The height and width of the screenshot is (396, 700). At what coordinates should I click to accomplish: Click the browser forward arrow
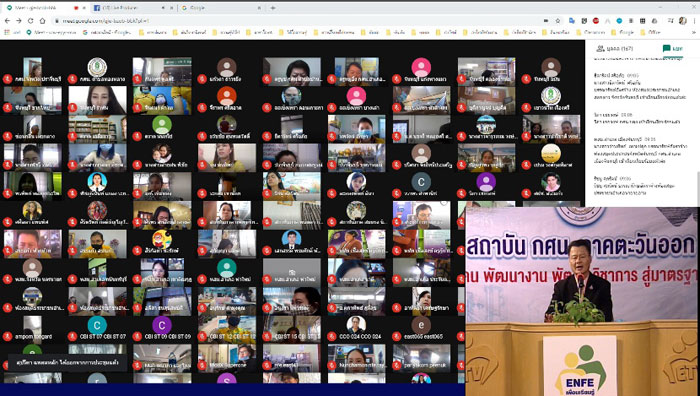(x=19, y=21)
